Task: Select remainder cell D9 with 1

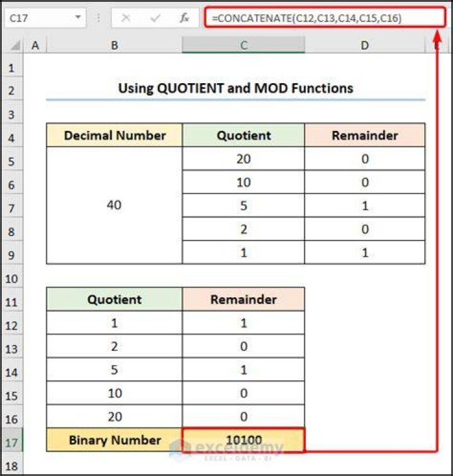Action: 365,252
